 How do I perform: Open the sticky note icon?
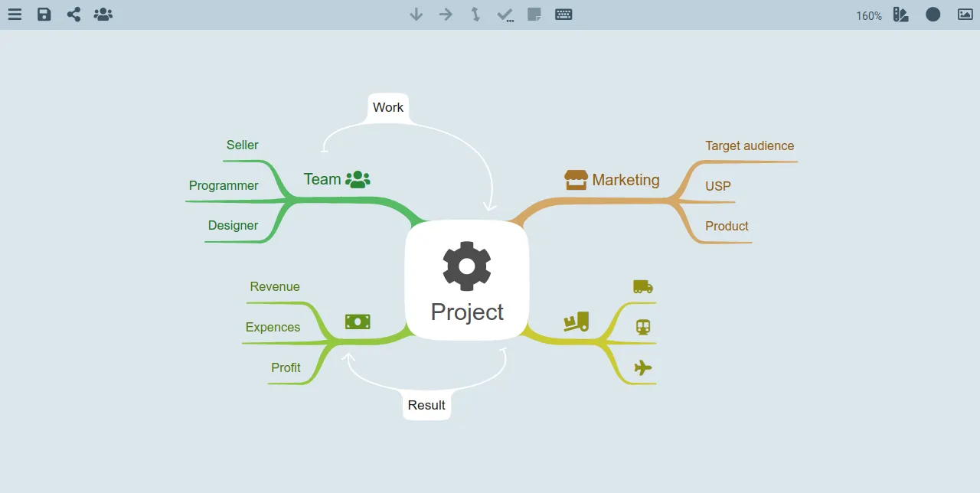pyautogui.click(x=534, y=14)
